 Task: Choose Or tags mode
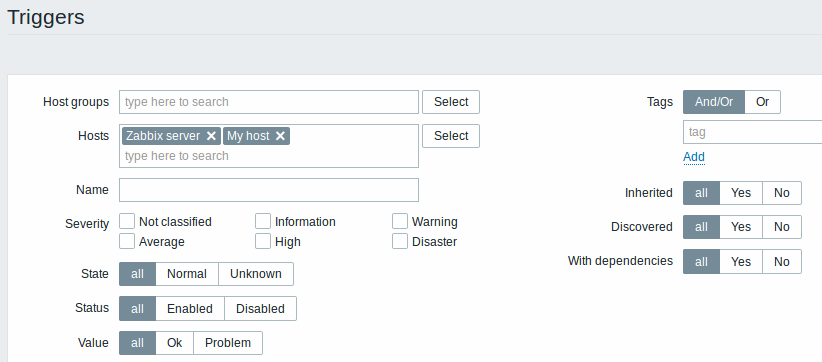[x=763, y=102]
